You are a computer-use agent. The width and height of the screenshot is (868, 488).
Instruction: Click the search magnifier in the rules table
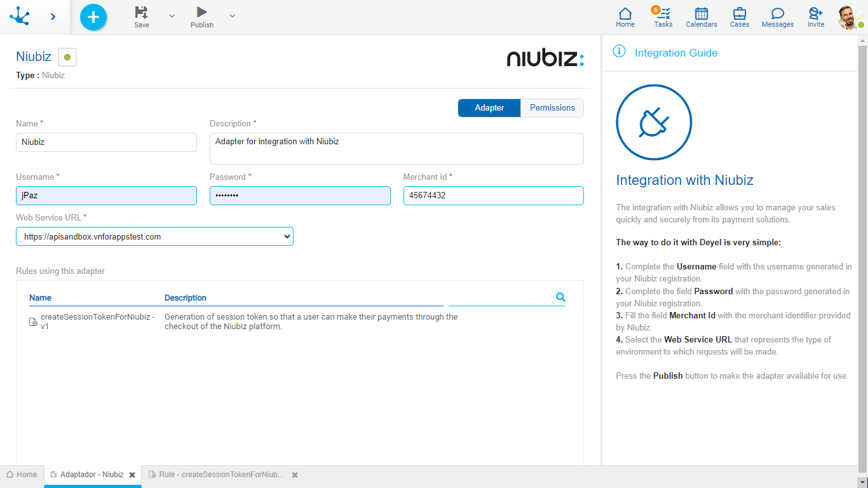pos(560,297)
